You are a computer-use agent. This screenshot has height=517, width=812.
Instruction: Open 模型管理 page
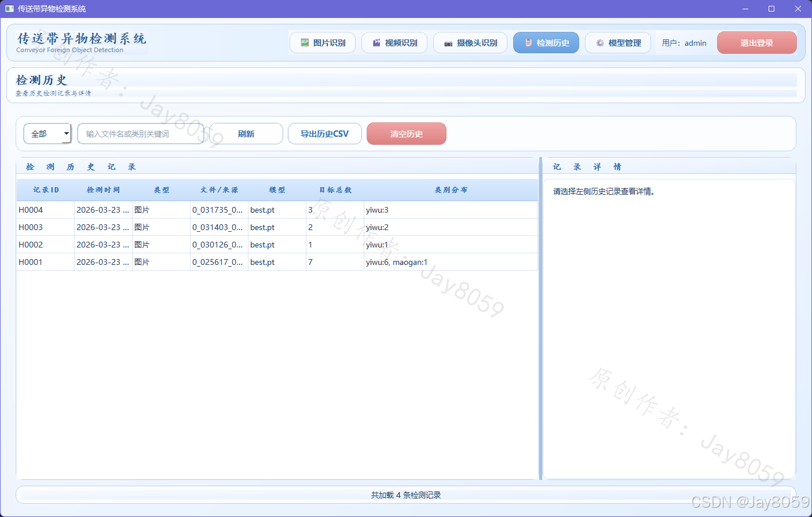click(x=618, y=43)
